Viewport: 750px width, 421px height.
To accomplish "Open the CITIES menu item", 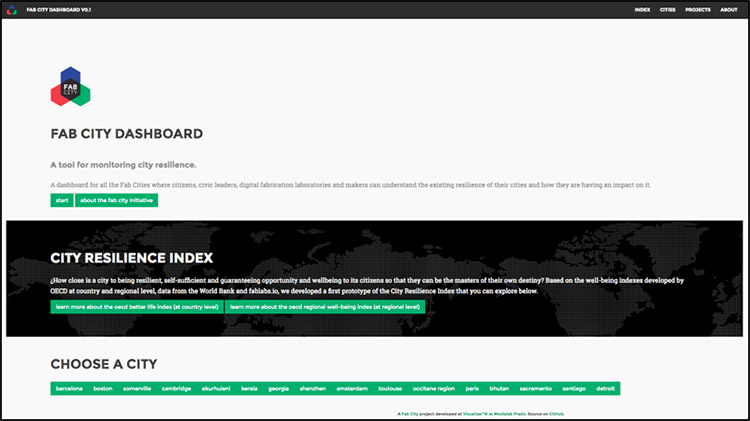I will pos(667,10).
